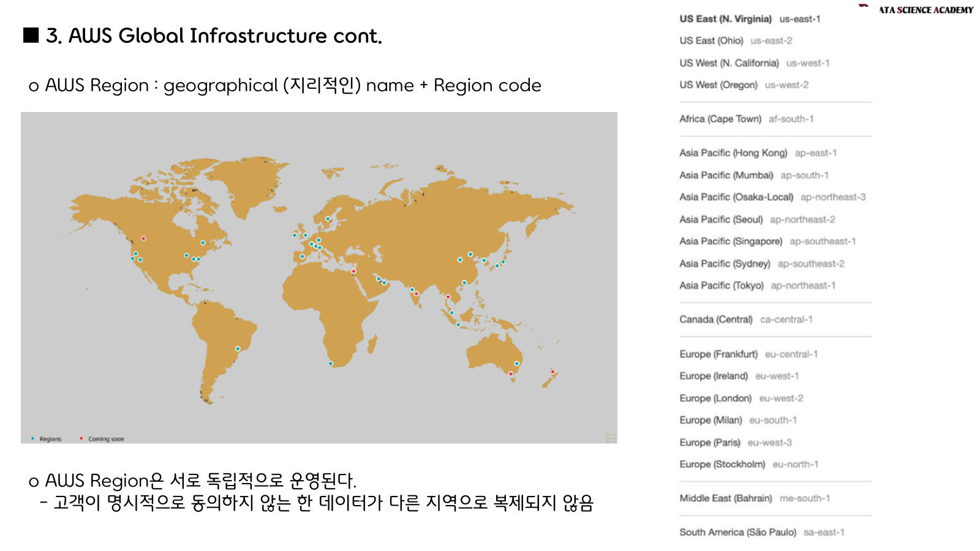Click 'Asia Pacific (Sydney)' in the list
This screenshot has width=980, height=551.
coord(725,264)
